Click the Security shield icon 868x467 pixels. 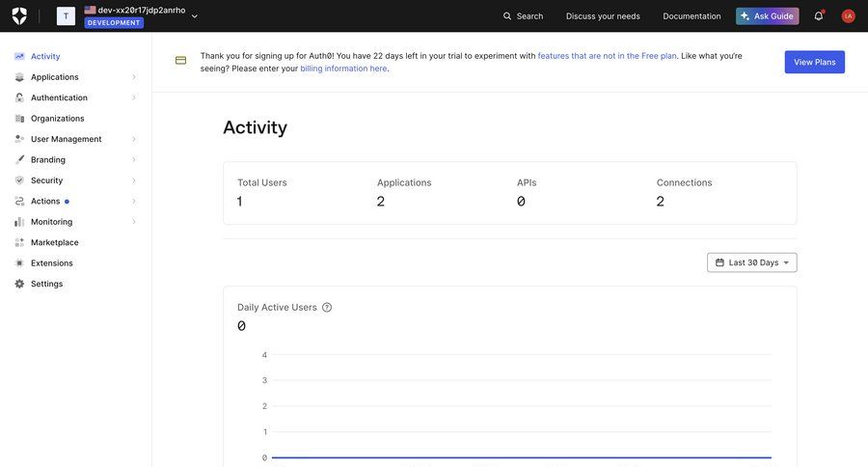(x=19, y=180)
